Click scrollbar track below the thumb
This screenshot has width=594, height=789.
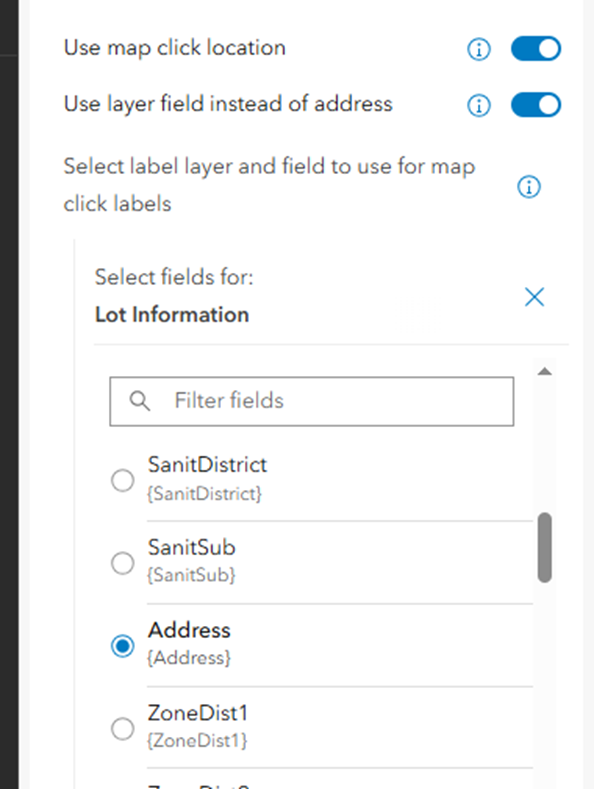click(545, 684)
